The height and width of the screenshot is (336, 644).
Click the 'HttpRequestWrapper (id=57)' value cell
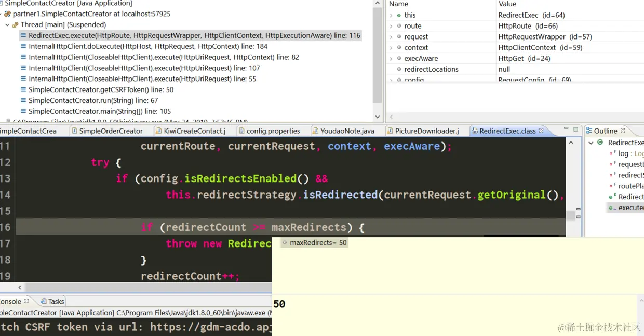(x=545, y=37)
